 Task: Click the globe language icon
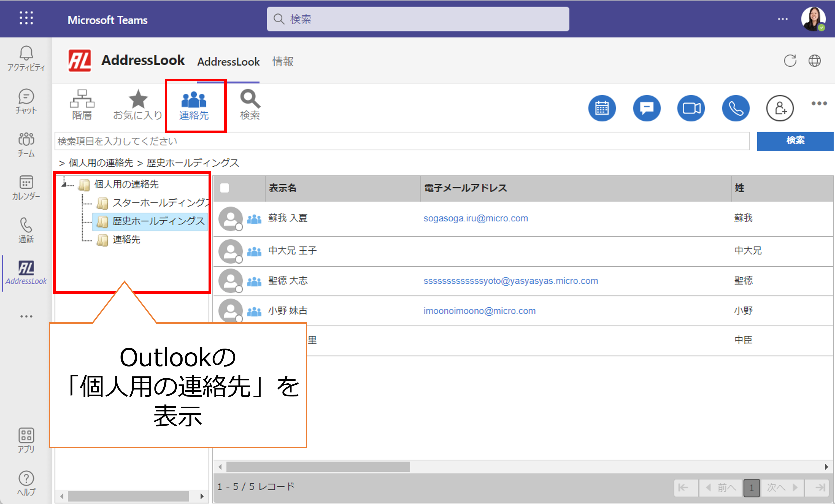[815, 61]
